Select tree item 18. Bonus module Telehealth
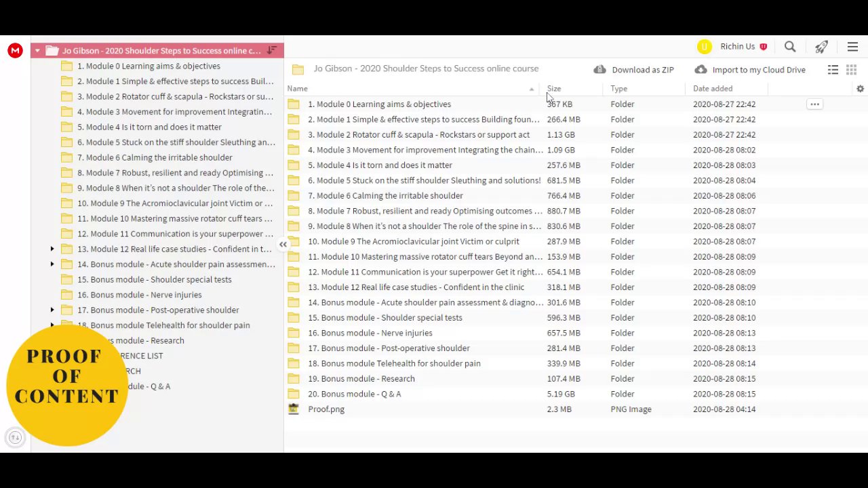Viewport: 868px width, 488px height. pyautogui.click(x=163, y=325)
